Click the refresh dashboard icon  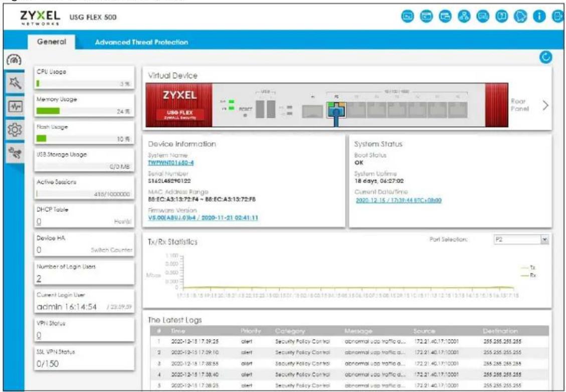546,57
